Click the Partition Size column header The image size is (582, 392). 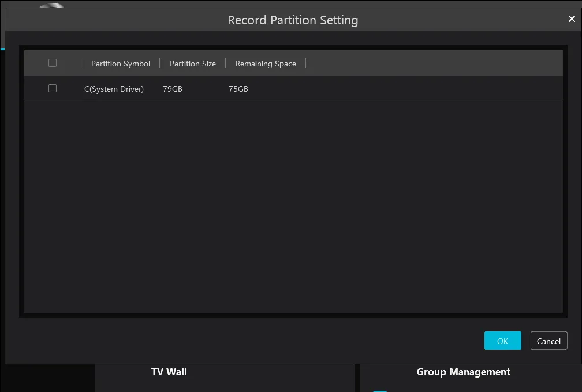[x=193, y=64]
